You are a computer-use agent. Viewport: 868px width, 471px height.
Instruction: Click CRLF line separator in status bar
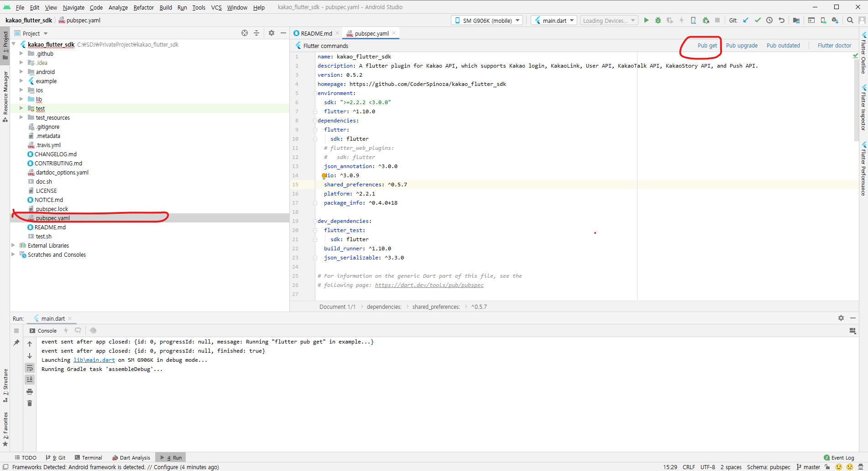689,467
